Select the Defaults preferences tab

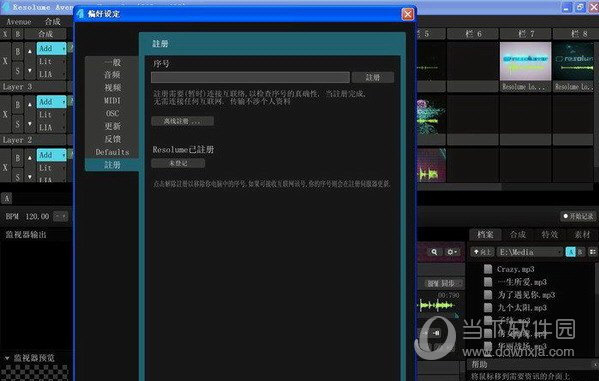112,152
